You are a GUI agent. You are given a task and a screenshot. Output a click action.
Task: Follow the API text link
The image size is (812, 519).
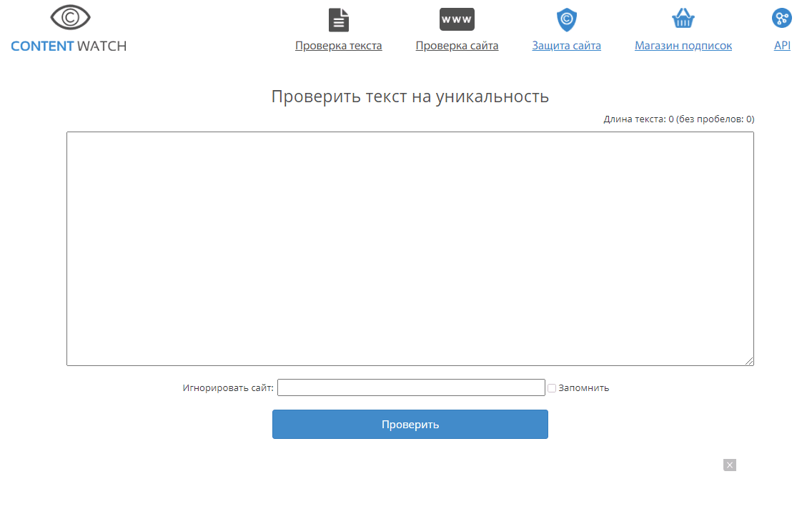[782, 46]
